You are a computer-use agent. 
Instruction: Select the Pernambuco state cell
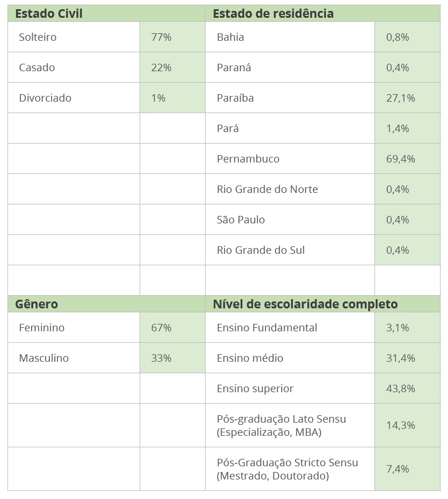[x=248, y=159]
